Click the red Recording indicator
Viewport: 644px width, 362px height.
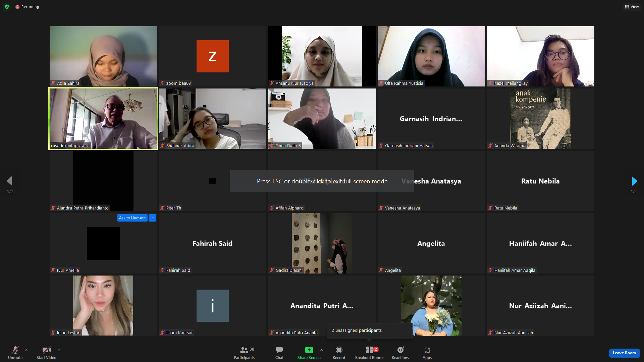pyautogui.click(x=27, y=7)
